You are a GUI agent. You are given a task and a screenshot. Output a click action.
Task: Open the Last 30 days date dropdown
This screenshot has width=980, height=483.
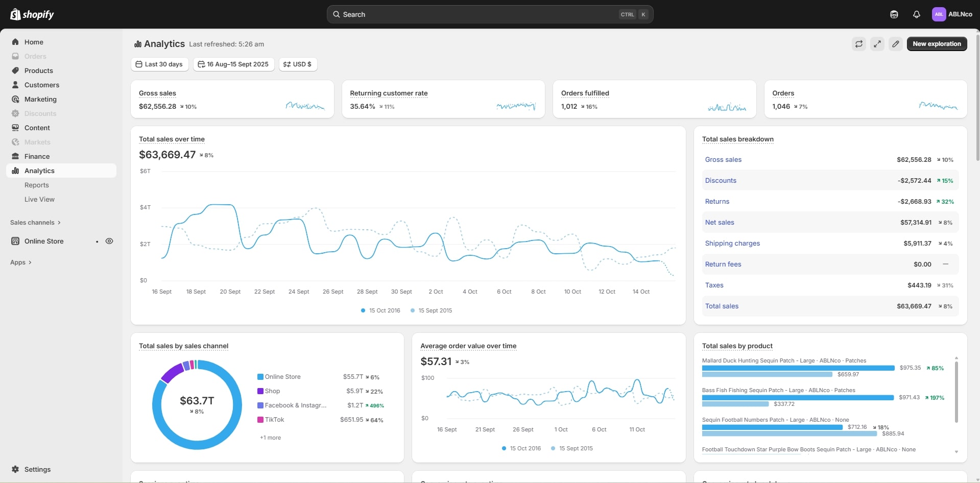159,64
